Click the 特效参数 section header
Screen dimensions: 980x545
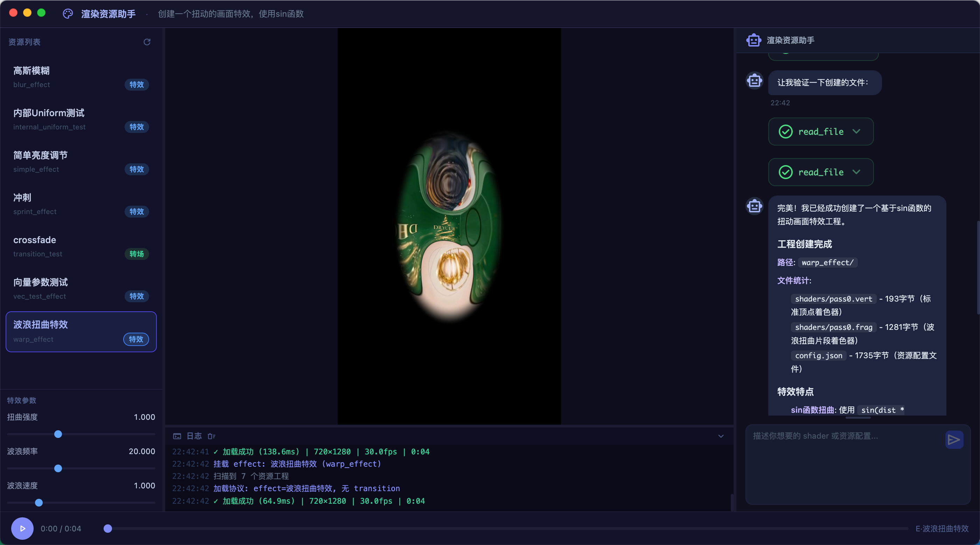(21, 400)
